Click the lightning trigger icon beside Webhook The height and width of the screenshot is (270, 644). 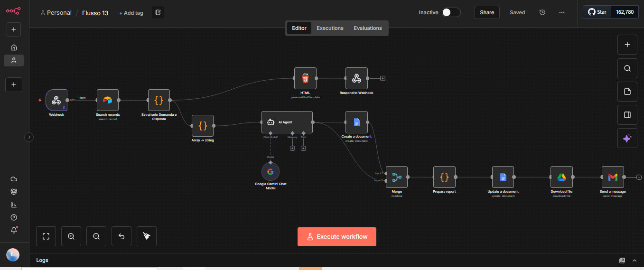40,100
